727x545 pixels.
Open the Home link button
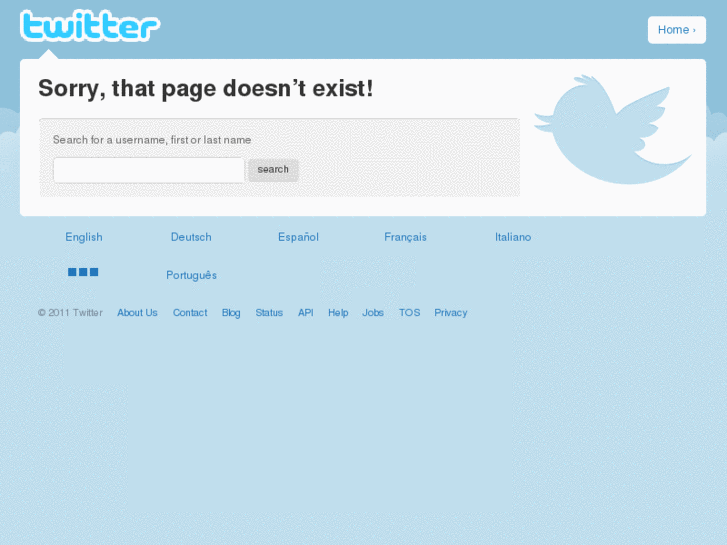coord(676,30)
